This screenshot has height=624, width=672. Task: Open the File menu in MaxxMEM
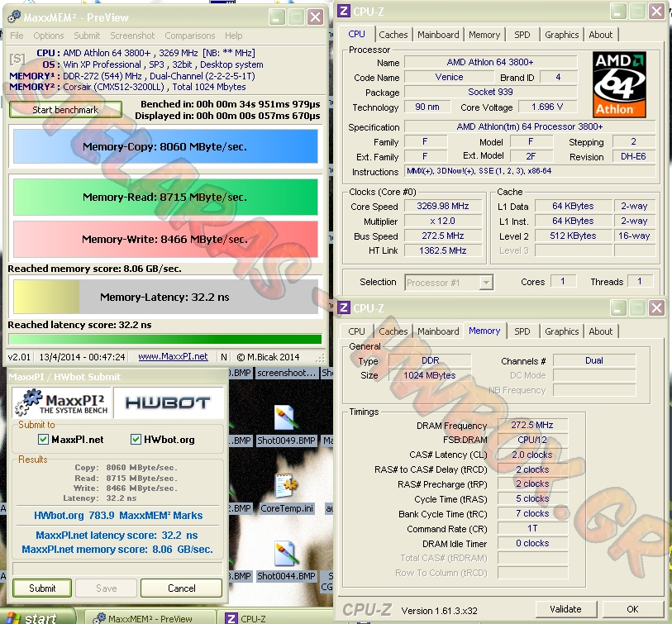[17, 36]
